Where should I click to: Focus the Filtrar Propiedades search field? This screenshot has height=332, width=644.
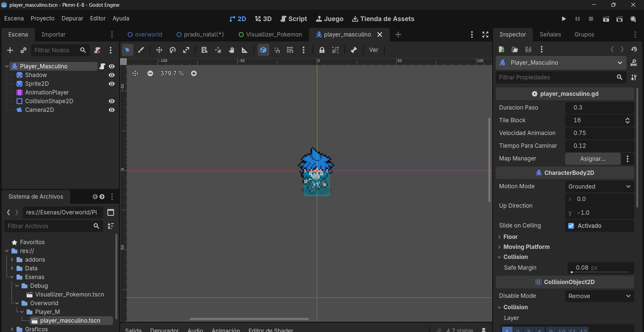click(560, 77)
